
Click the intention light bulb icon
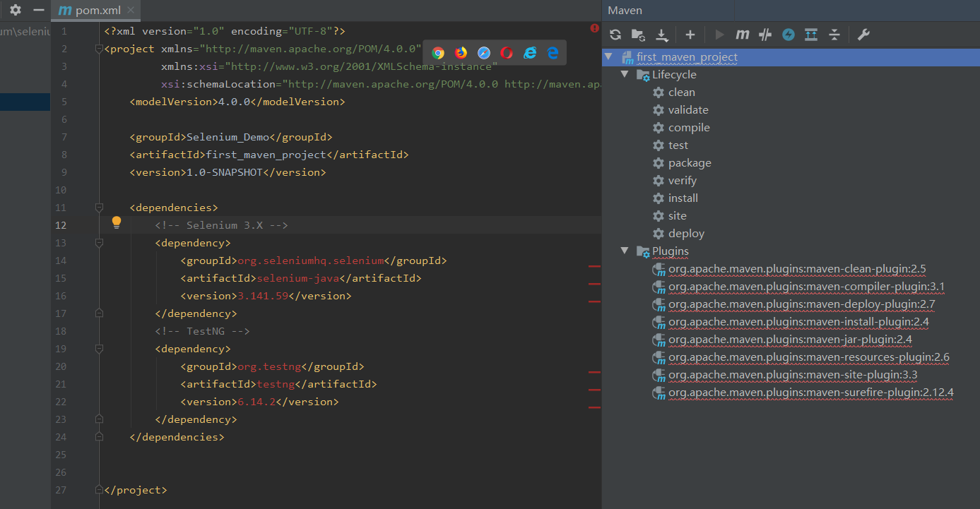pos(117,222)
